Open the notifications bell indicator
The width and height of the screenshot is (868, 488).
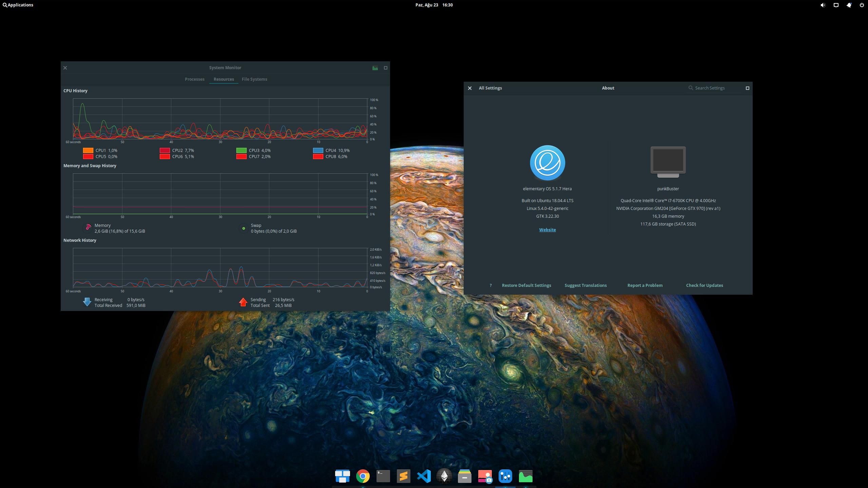[849, 5]
